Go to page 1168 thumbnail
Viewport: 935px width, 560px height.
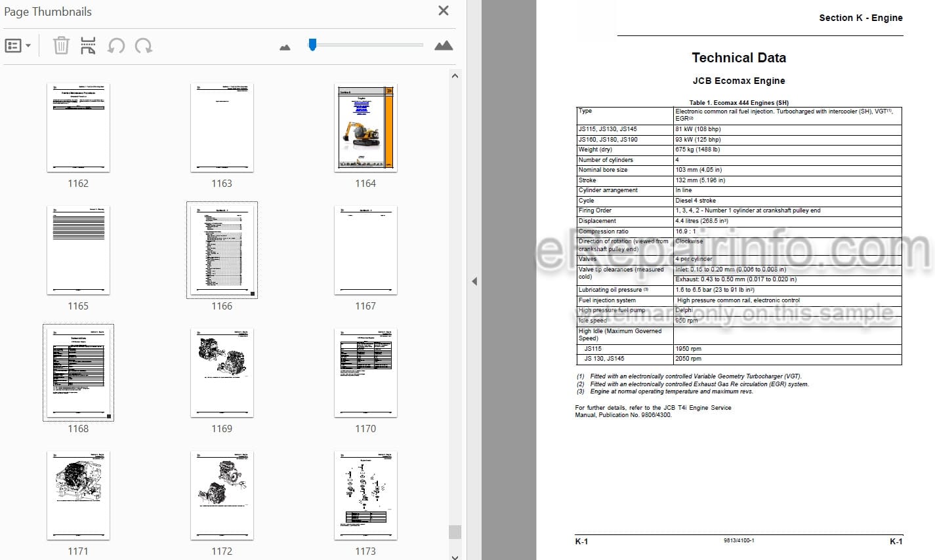[78, 372]
